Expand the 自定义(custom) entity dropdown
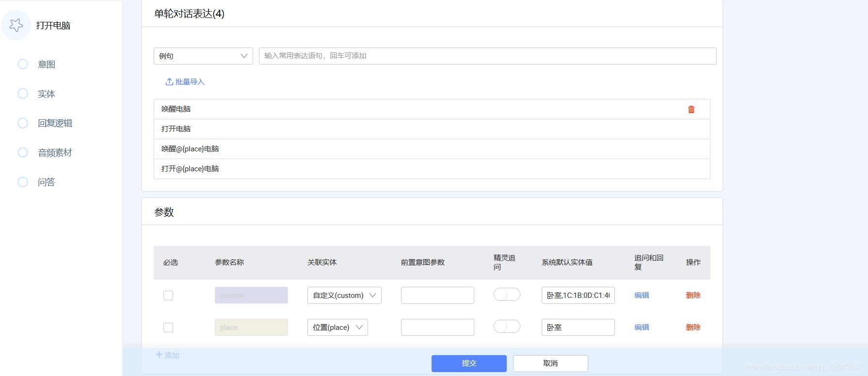Screen dimensions: 868x376 [344, 295]
